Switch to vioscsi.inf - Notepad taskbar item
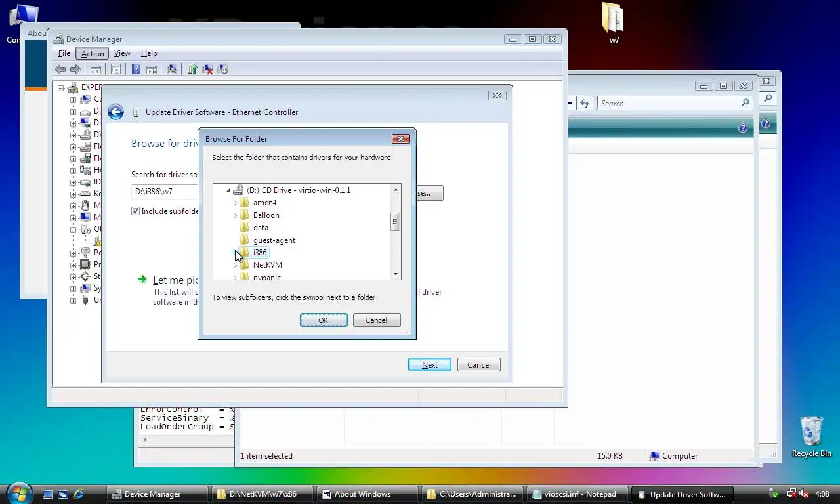 point(579,494)
